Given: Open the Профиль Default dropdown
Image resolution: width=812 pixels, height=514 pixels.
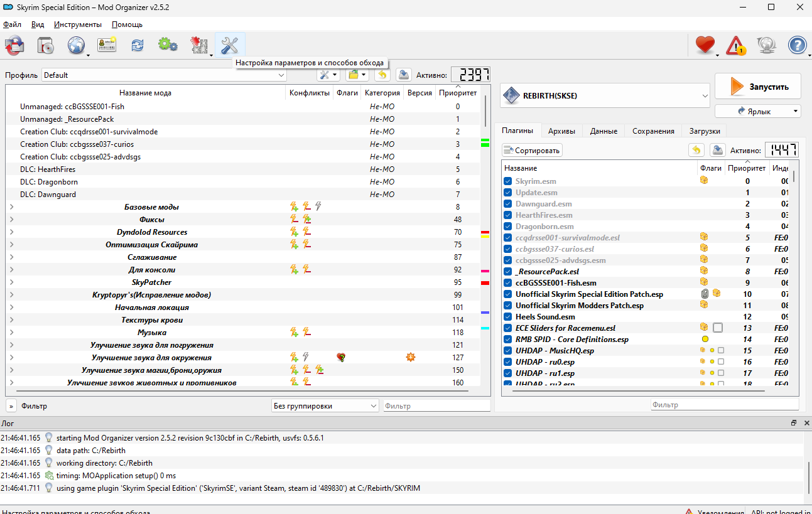Looking at the screenshot, I should 164,75.
